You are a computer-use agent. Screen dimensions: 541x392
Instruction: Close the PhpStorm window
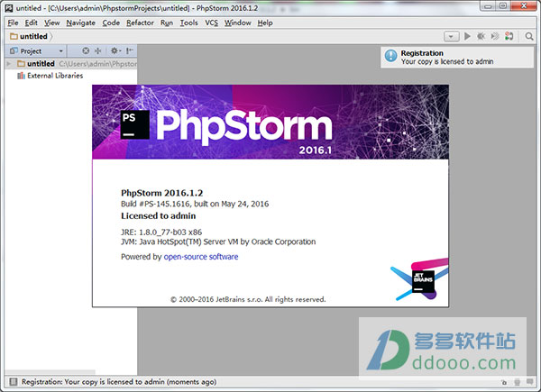[x=524, y=6]
